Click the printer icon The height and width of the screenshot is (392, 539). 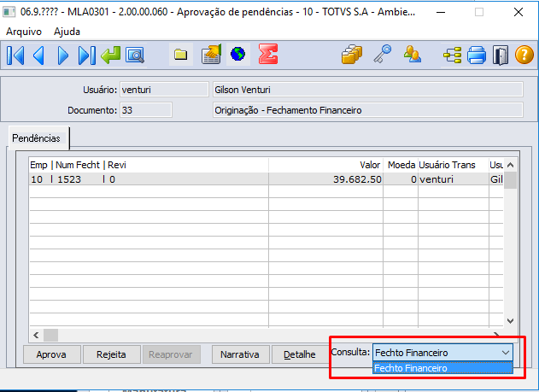(477, 55)
